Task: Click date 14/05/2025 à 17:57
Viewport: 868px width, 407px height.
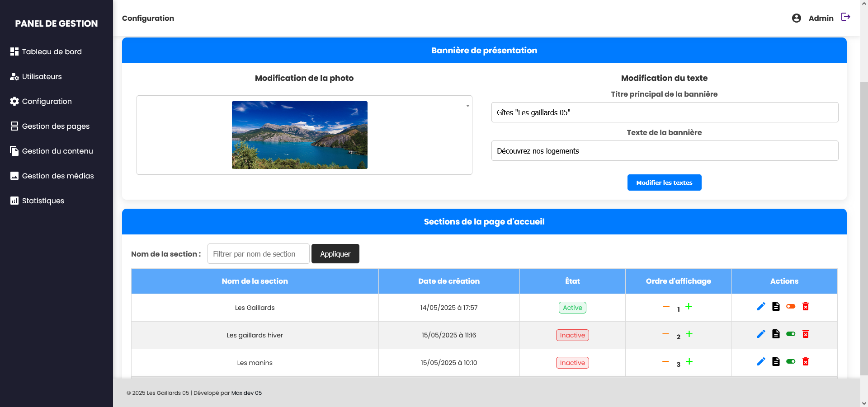Action: 449,308
